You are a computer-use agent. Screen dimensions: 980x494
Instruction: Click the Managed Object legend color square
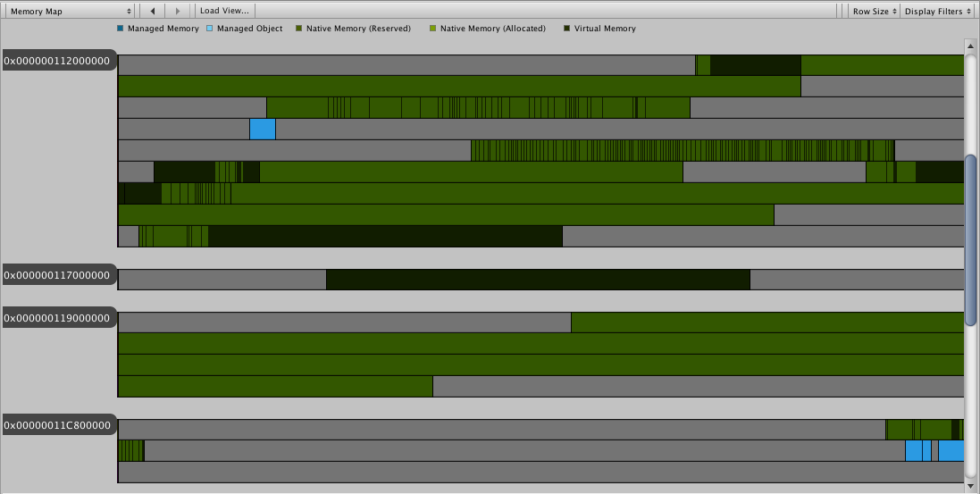coord(211,29)
